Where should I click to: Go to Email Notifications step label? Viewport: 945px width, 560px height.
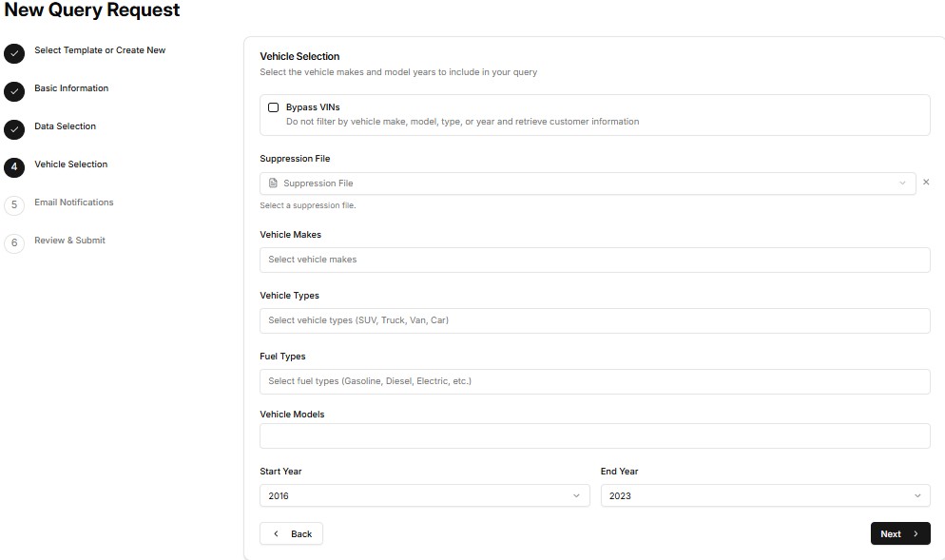pos(73,203)
